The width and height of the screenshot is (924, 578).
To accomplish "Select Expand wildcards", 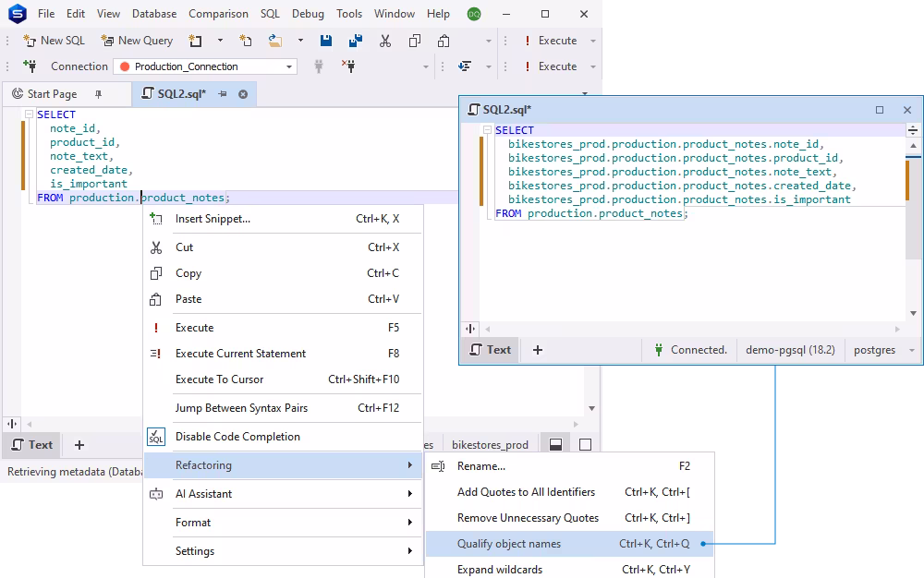I will (x=569, y=569).
